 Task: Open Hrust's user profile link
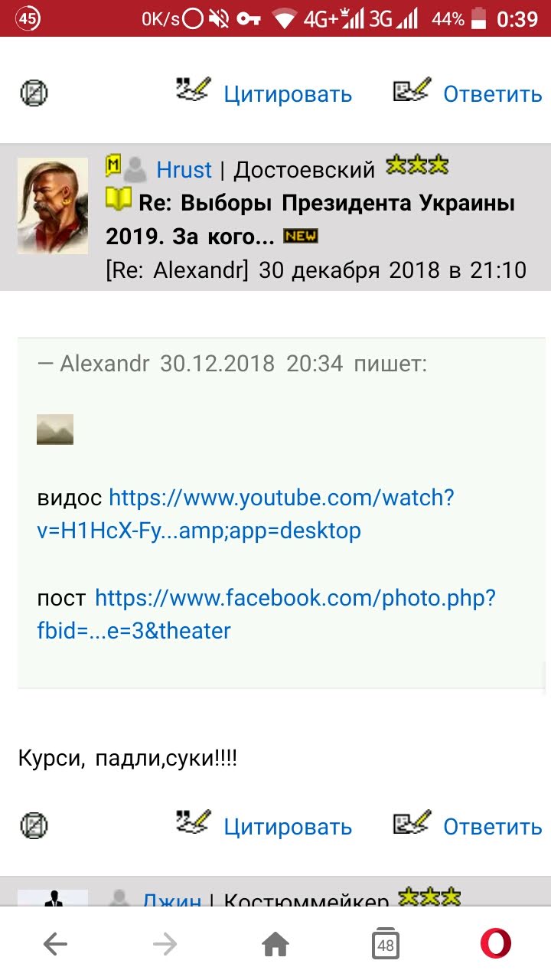point(184,169)
